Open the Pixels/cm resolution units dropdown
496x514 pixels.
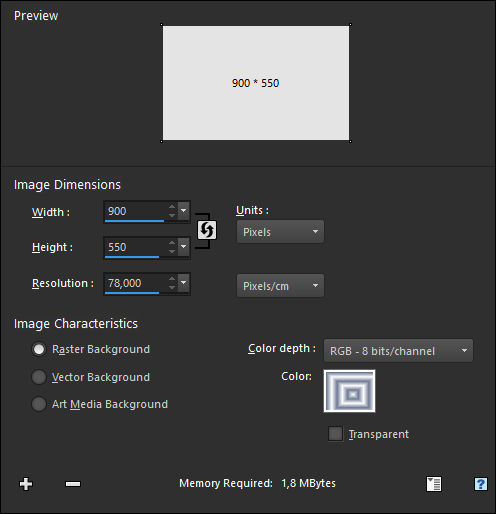280,286
